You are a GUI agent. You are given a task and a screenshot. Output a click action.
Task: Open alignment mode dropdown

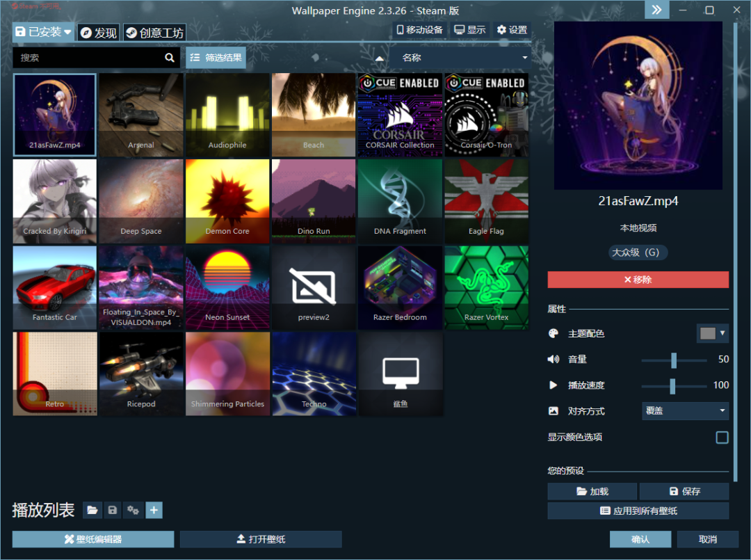686,411
